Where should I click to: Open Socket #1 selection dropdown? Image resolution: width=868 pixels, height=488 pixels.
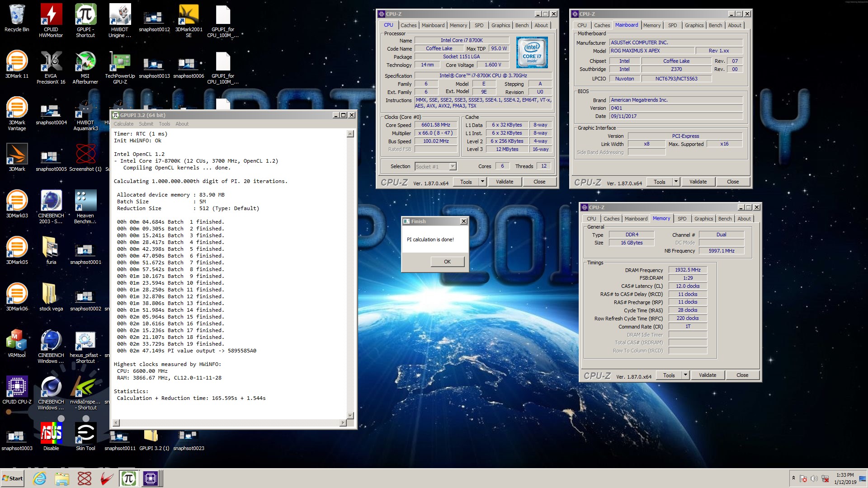[x=435, y=166]
